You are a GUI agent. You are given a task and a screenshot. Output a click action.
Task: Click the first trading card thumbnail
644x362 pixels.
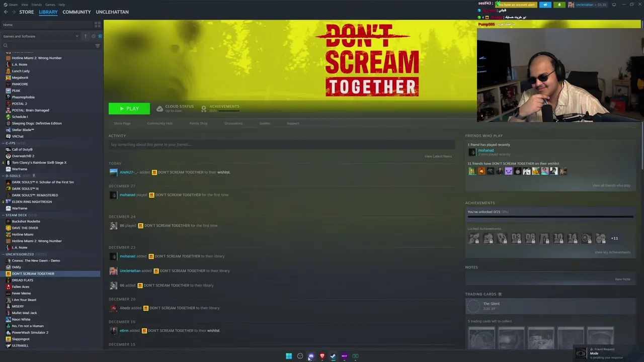tap(481, 337)
